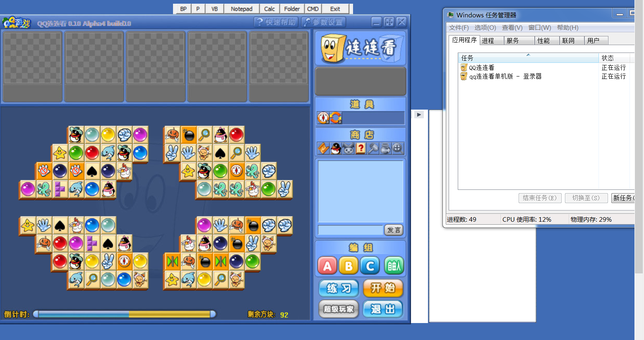Open 文件(F) menu in Task Manager
This screenshot has height=340, width=644.
(459, 28)
